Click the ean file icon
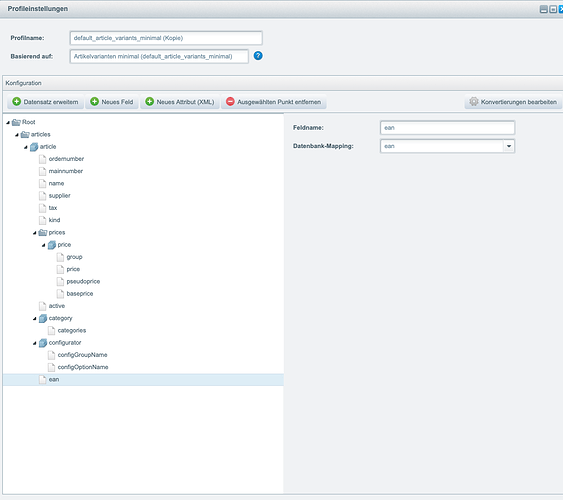The width and height of the screenshot is (563, 500). (43, 379)
